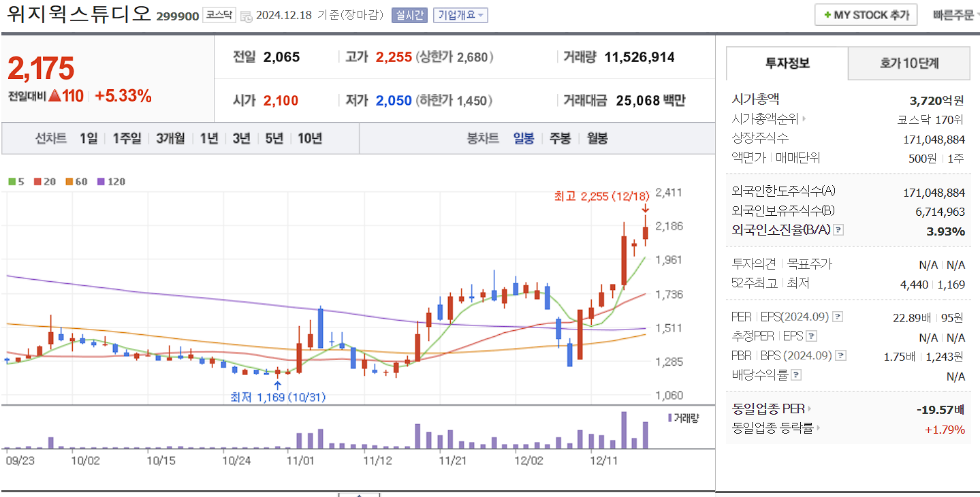
Task: Click the 외국인소진율 value 3.93%
Action: click(x=945, y=231)
